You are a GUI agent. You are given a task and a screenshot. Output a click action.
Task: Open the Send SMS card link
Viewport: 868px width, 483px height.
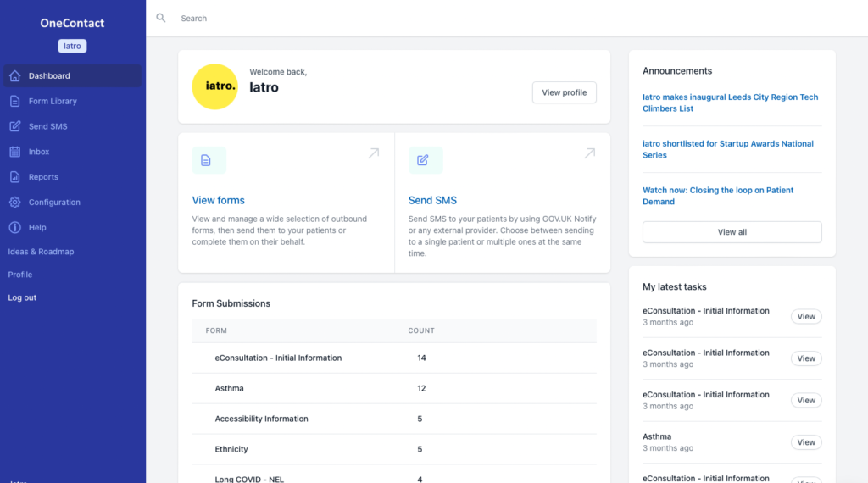tap(432, 200)
